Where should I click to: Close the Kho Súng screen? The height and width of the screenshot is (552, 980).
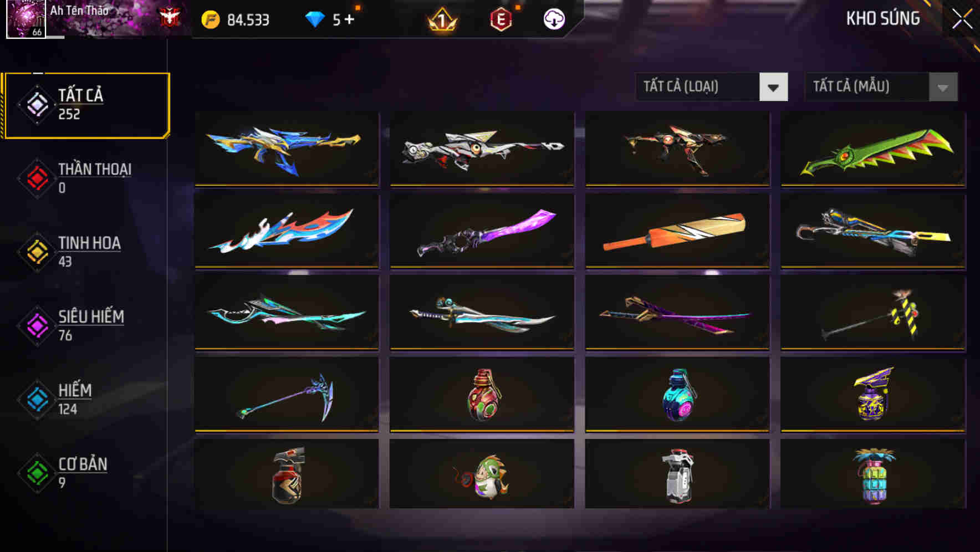962,19
